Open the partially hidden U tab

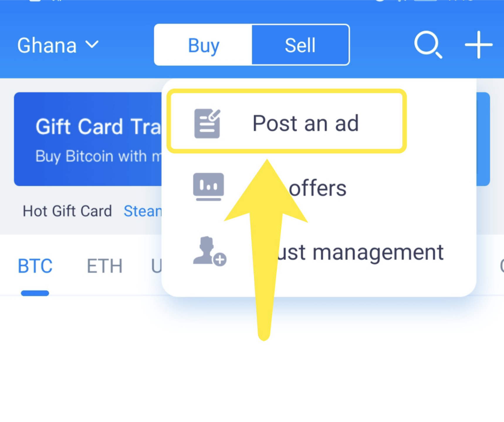tap(156, 266)
